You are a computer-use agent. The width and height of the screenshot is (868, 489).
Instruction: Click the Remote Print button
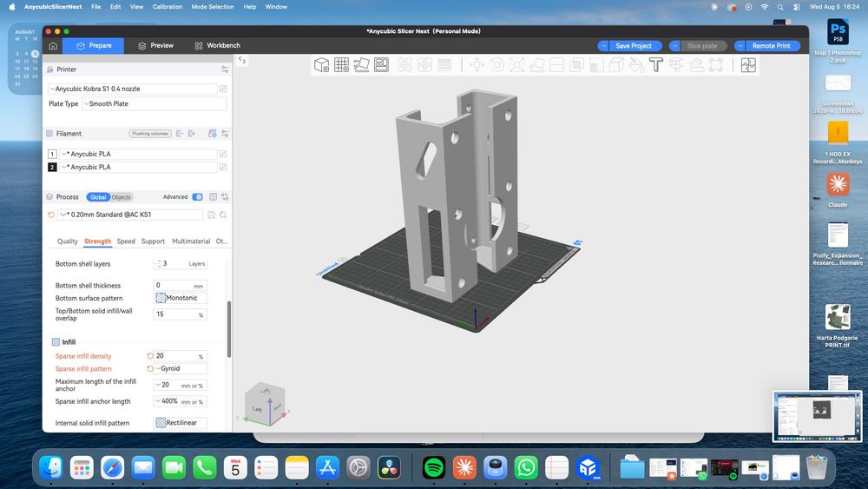coord(773,46)
